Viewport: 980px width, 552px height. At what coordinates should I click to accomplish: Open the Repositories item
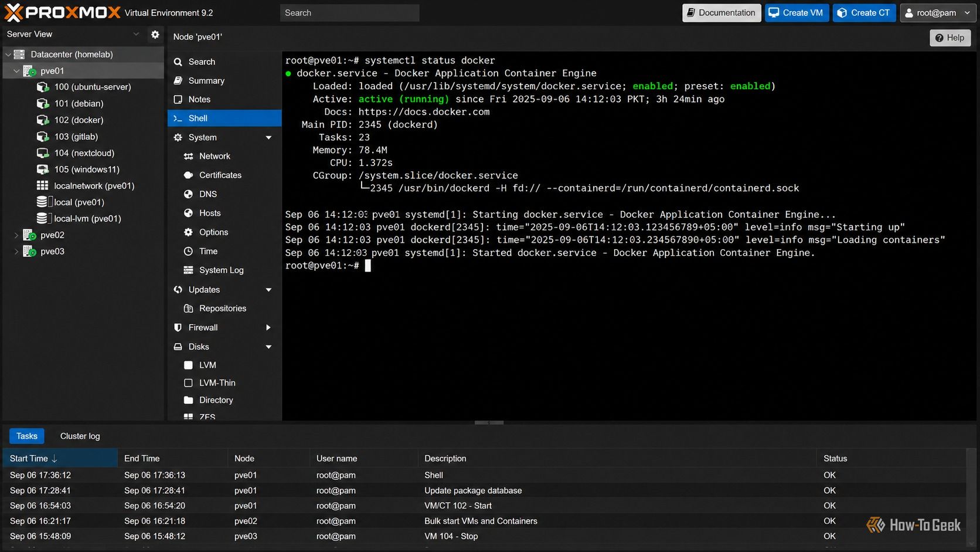click(224, 309)
